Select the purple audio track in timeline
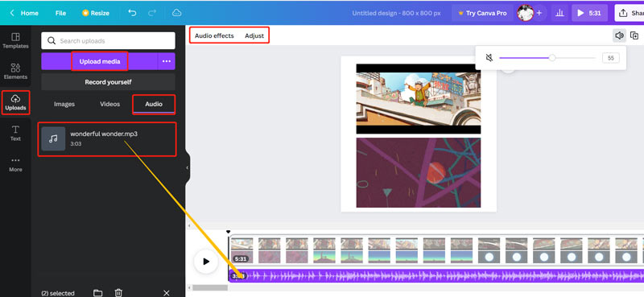Screen dimensions: 644x297 click(436, 276)
